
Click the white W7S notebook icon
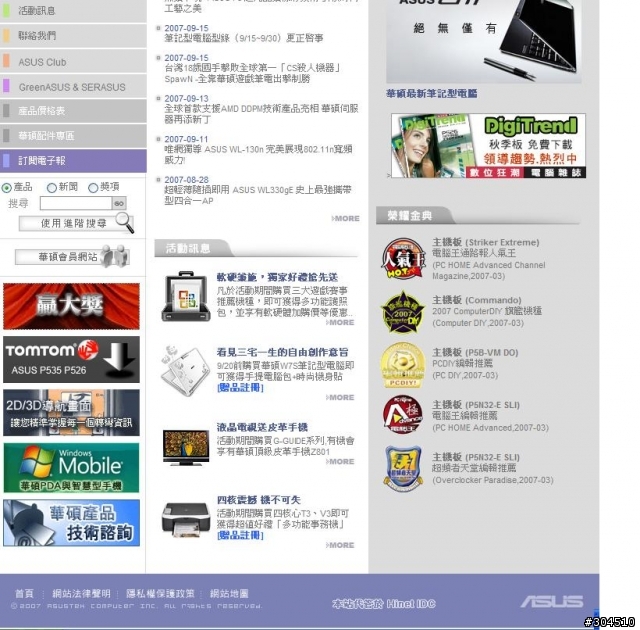185,370
